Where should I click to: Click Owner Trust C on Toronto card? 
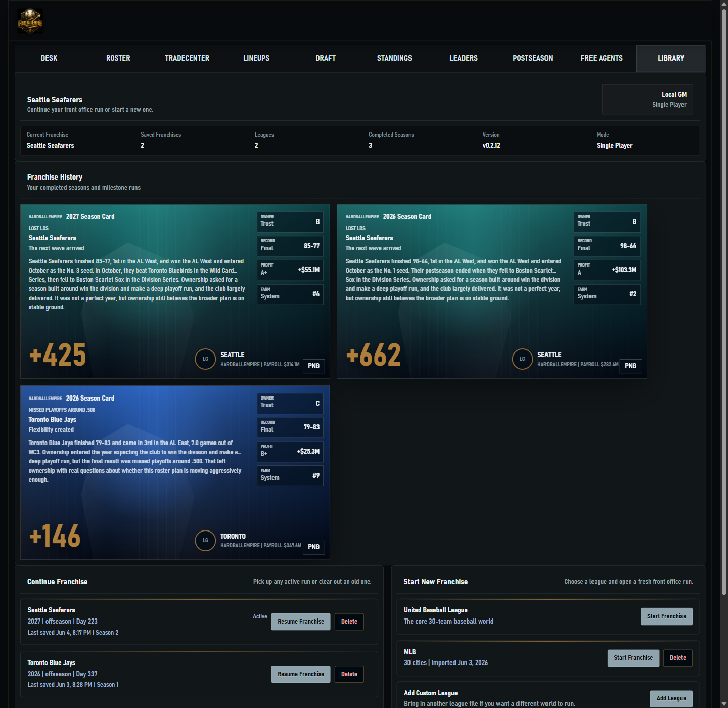click(x=290, y=403)
